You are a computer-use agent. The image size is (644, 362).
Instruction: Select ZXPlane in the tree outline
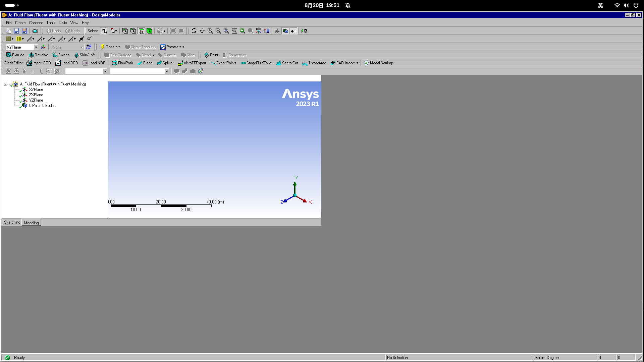[36, 95]
